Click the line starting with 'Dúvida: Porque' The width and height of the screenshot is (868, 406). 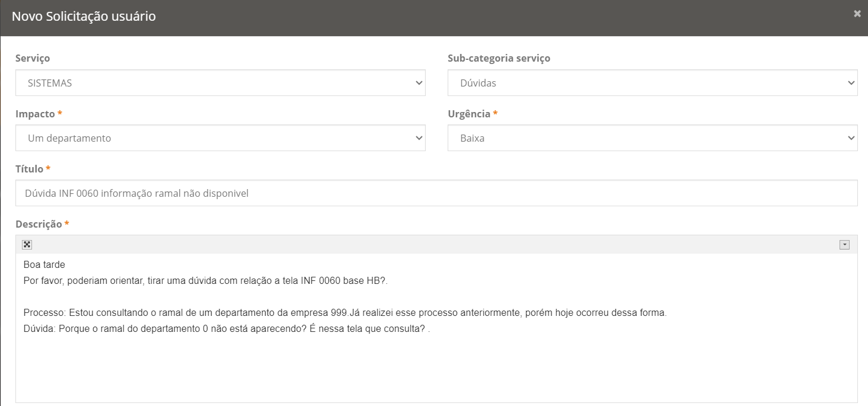coord(226,329)
